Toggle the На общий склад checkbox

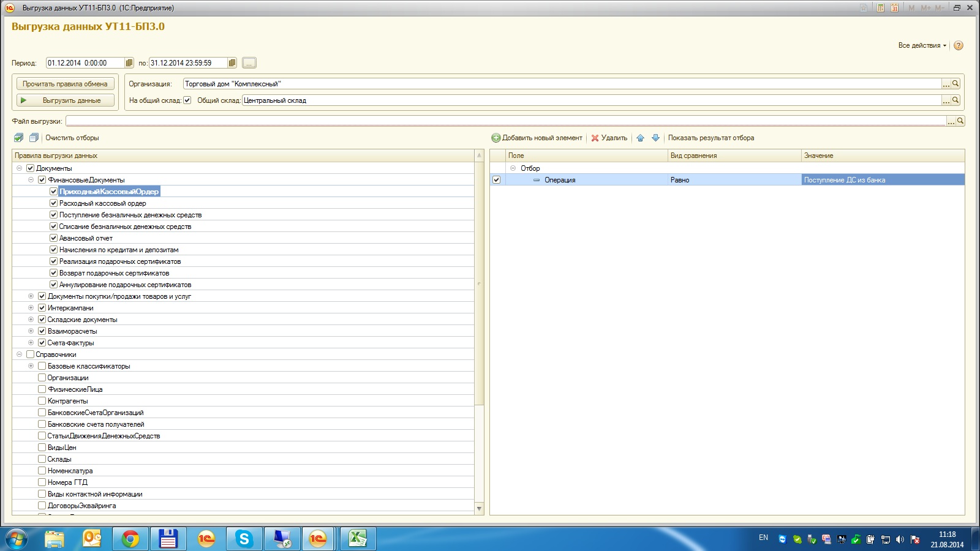click(x=187, y=100)
